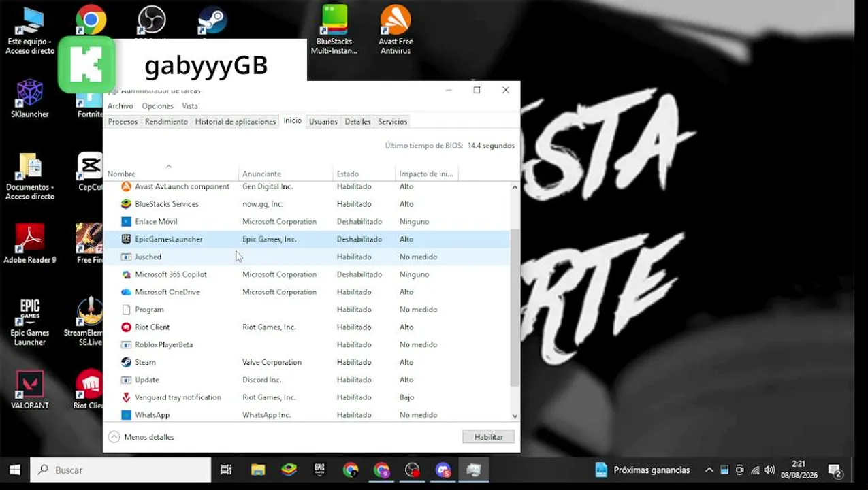
Task: Select the Riot Client startup entry
Action: coord(306,327)
